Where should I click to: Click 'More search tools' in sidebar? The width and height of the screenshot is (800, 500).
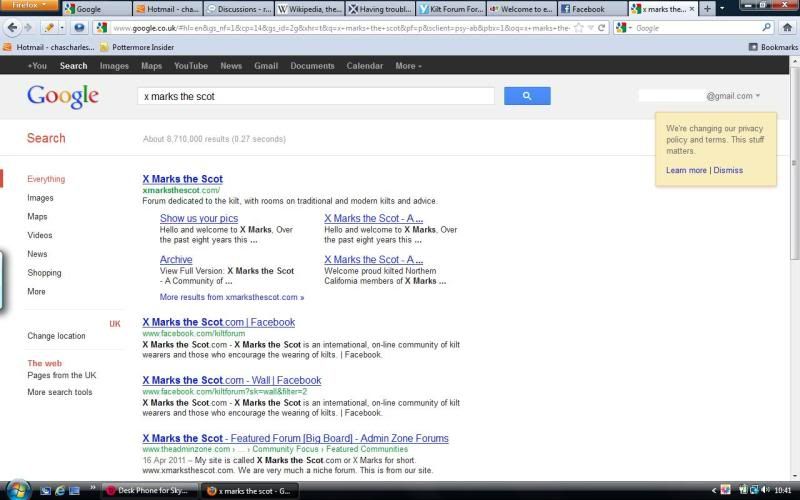60,392
